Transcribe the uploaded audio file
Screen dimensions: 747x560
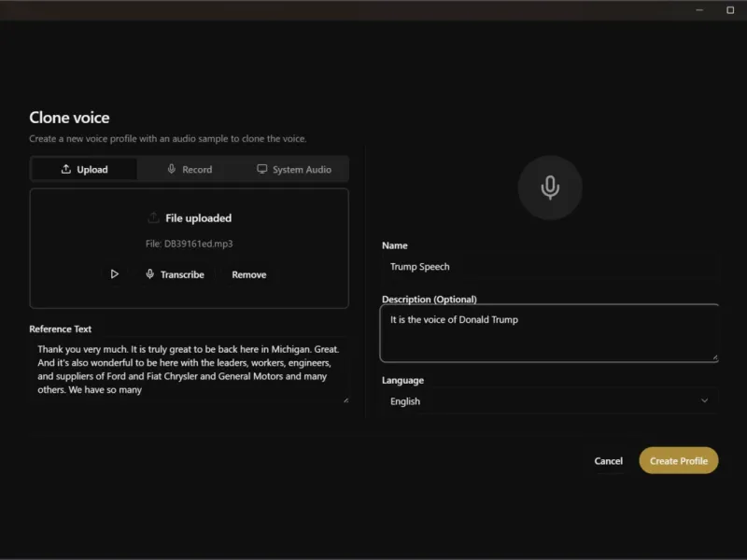point(175,274)
